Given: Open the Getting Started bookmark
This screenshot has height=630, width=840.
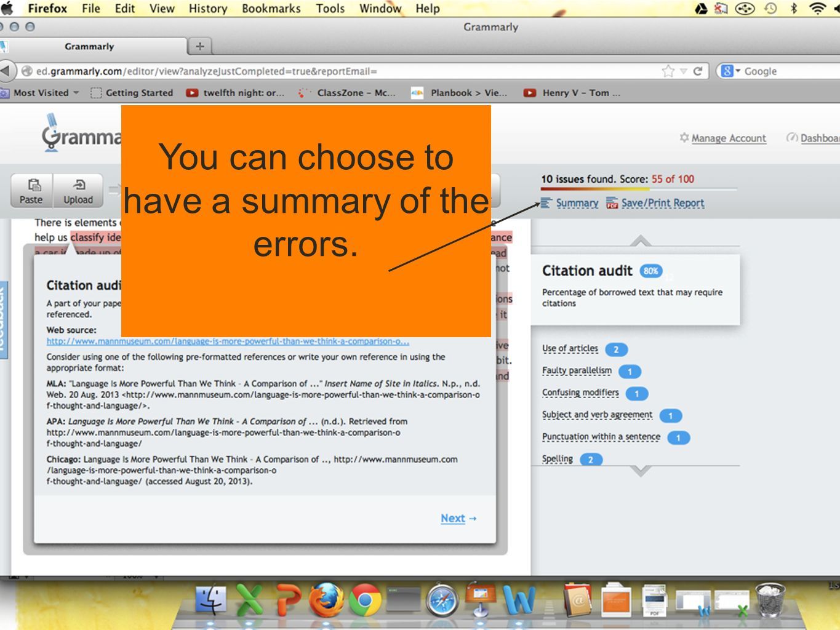Looking at the screenshot, I should (x=132, y=93).
